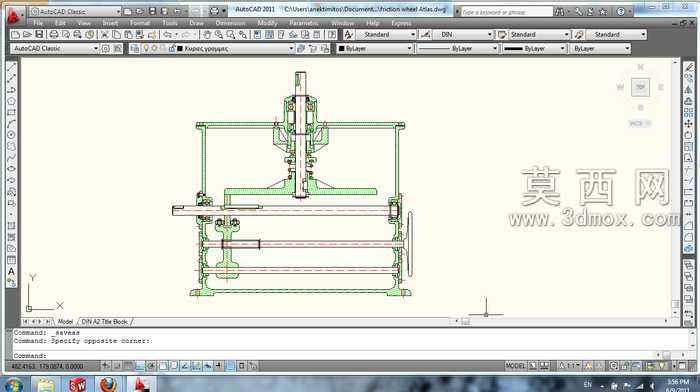Open the layer list dropdown
Viewport: 700px width, 392px height.
[292, 48]
